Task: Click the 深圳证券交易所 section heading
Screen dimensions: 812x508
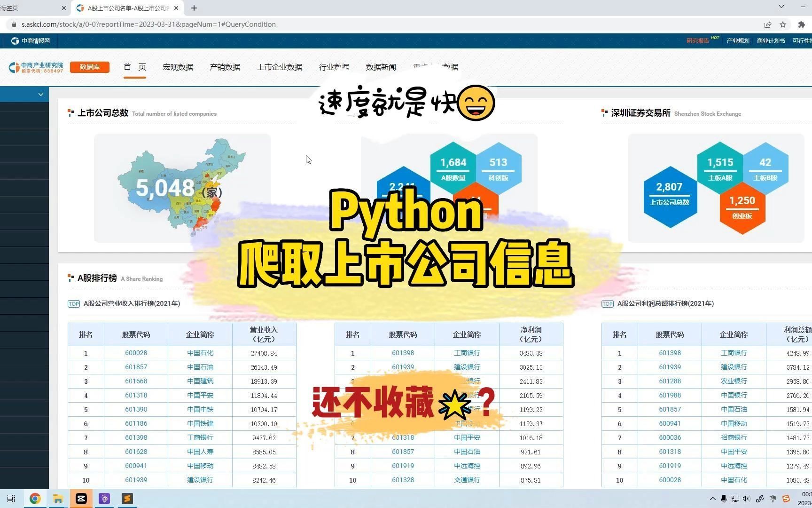Action: (x=640, y=113)
